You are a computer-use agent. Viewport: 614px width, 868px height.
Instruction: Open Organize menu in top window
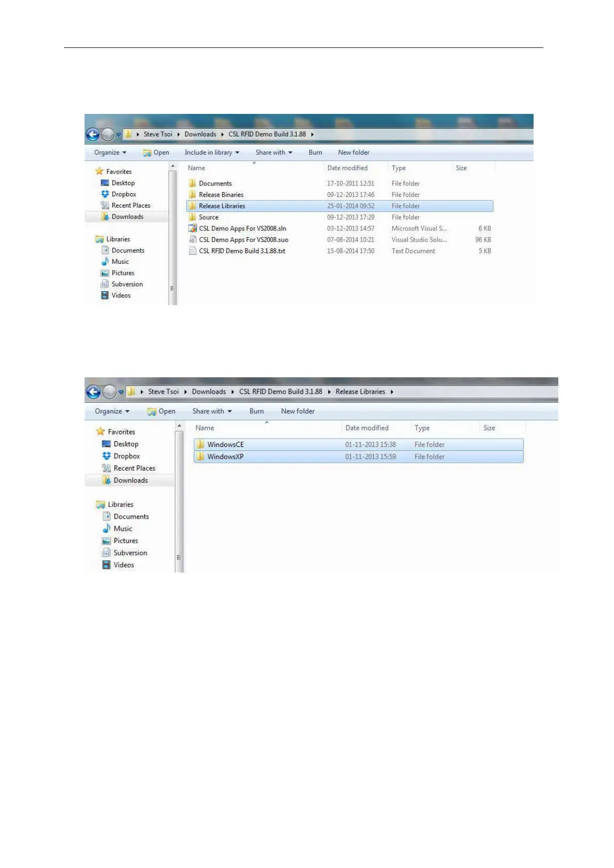[x=110, y=153]
